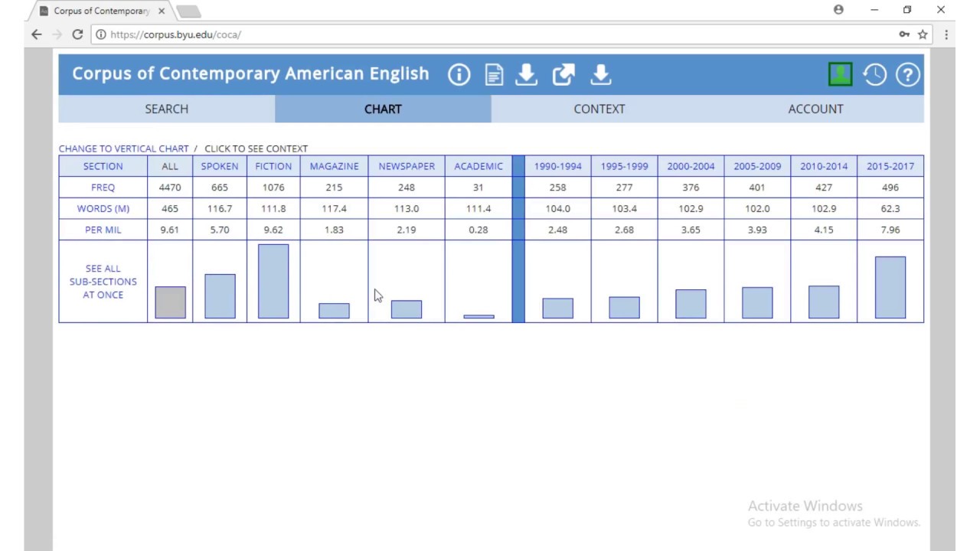The image size is (980, 551).
Task: Open the external link share icon
Action: (563, 74)
